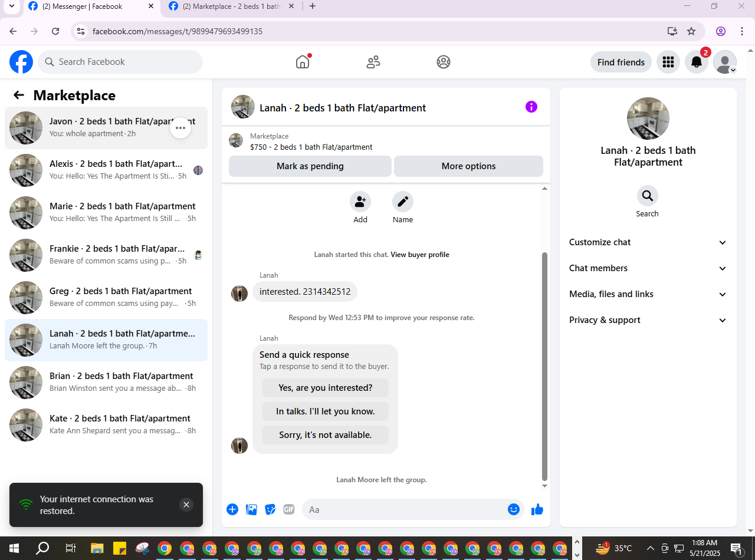This screenshot has width=755, height=560.
Task: Expand Privacy & support section
Action: coord(648,320)
